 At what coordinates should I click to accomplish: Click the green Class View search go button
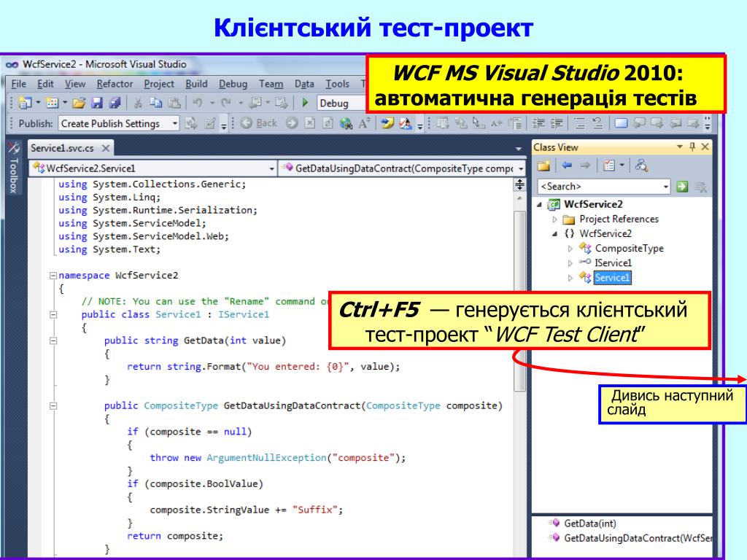coord(682,187)
